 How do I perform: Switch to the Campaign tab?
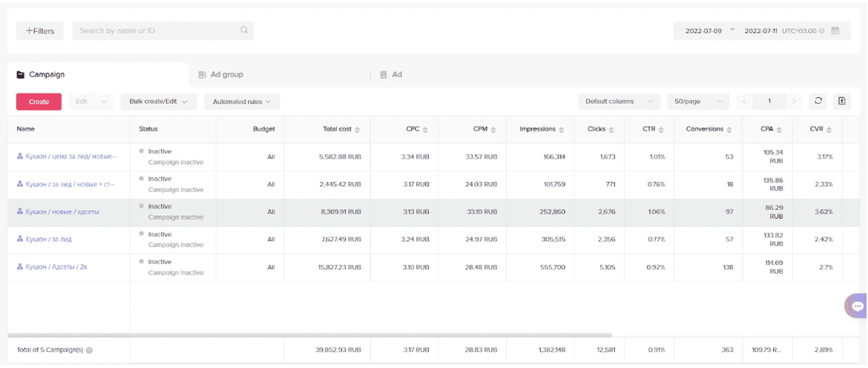pos(98,74)
